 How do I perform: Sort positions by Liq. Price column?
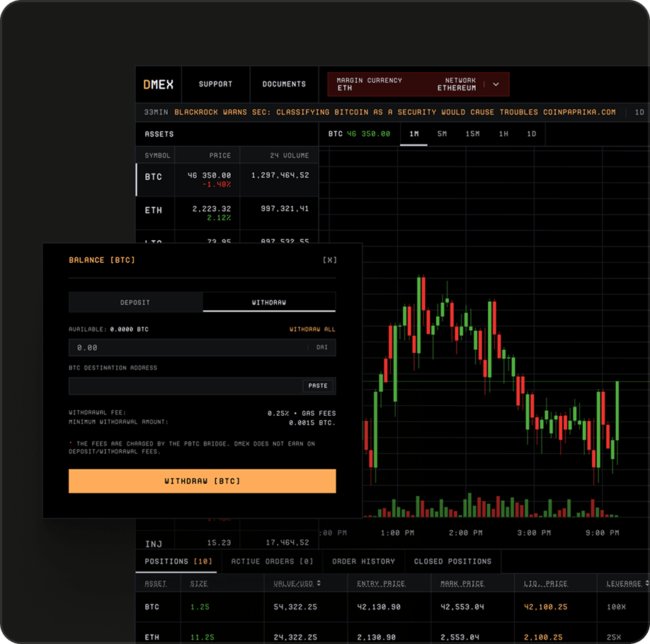(x=545, y=584)
